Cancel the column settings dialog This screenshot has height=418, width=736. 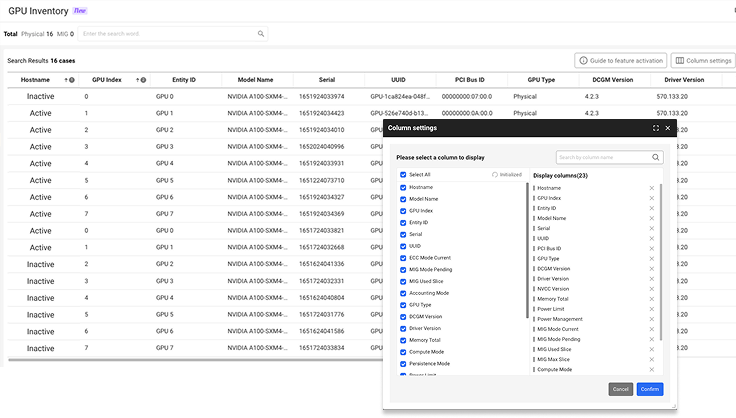point(620,389)
